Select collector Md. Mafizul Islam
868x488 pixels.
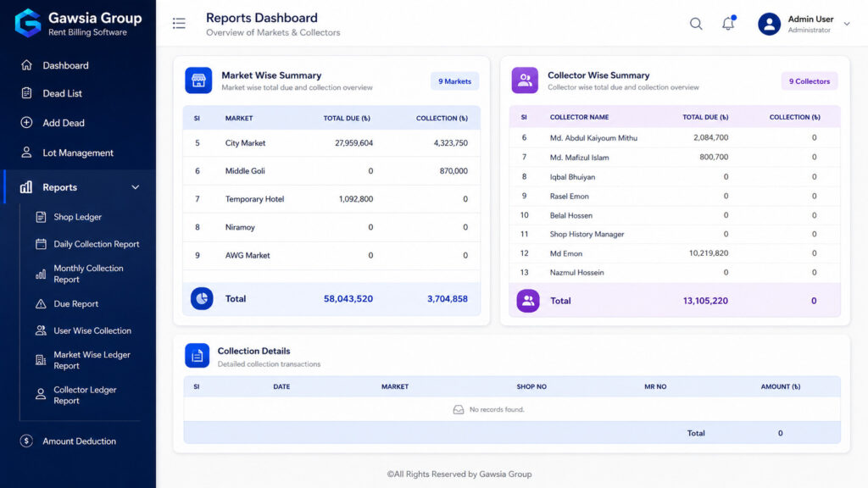coord(579,158)
